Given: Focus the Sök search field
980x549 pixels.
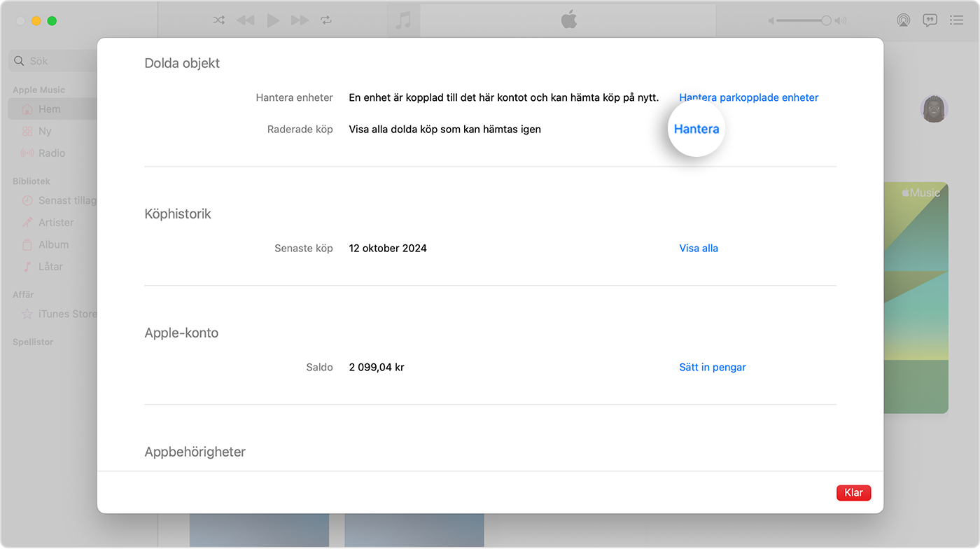Looking at the screenshot, I should pos(53,61).
